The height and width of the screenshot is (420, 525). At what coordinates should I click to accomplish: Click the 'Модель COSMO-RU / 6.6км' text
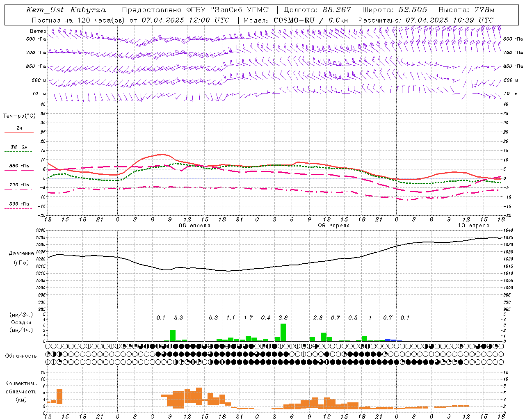click(296, 20)
